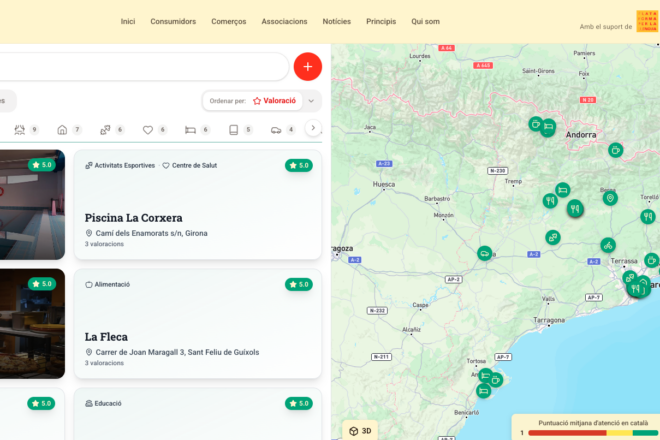This screenshot has width=660, height=440.
Task: Click the coffee cup marker near Tortosa
Action: pos(496,380)
